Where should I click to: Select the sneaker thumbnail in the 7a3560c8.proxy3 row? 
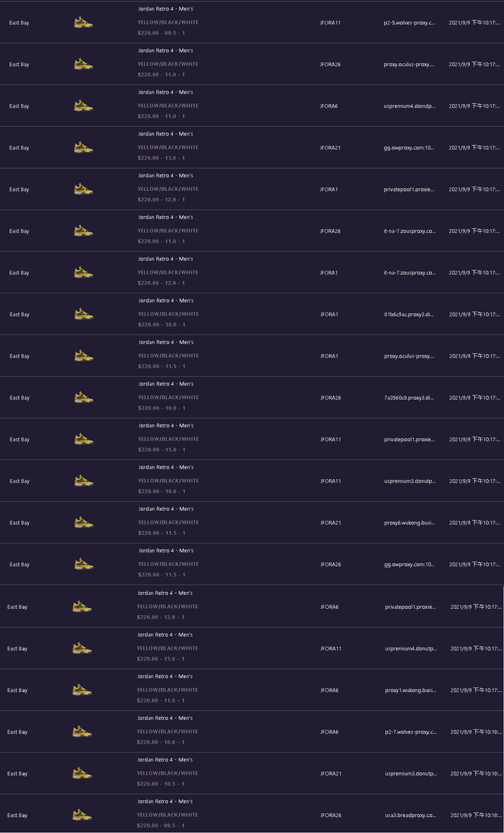(x=83, y=398)
